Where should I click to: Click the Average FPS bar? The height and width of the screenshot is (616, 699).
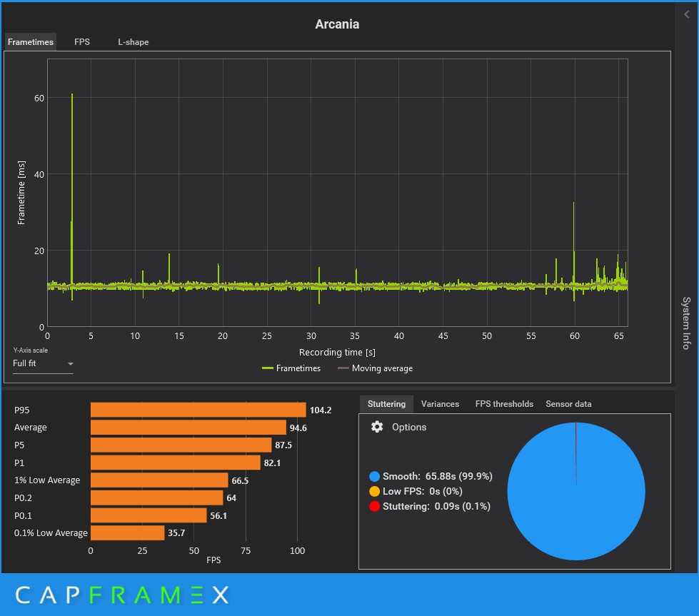pos(188,428)
